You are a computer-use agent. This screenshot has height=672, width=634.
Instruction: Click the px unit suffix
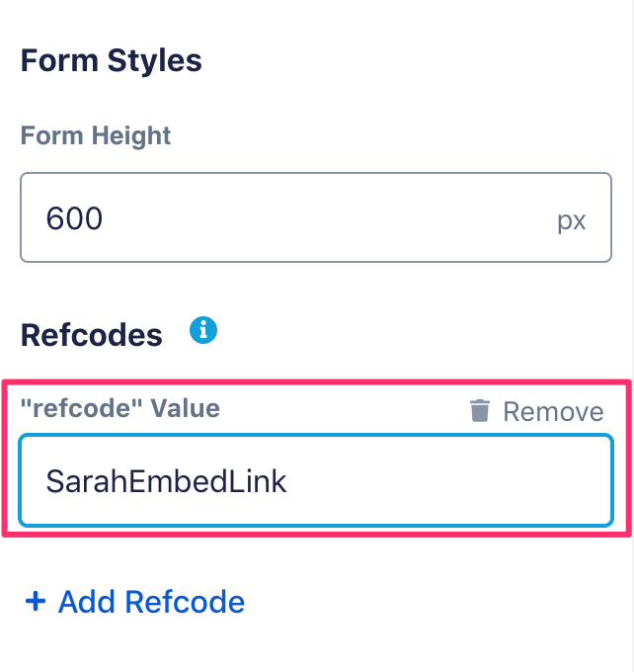571,219
